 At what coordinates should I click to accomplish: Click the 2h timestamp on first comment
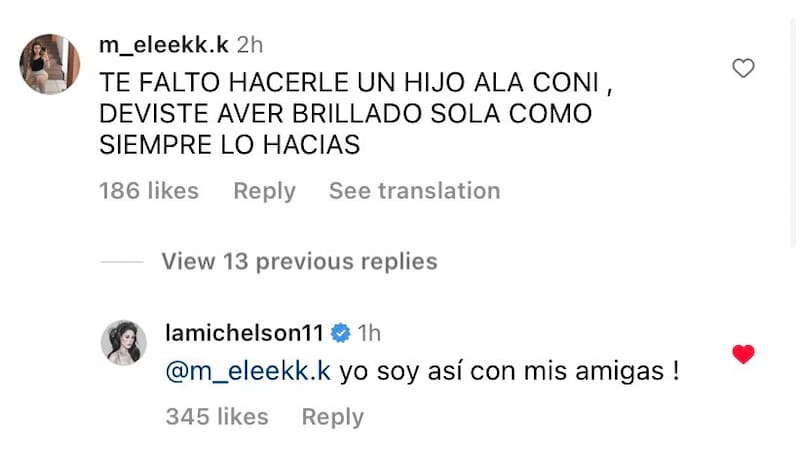click(250, 45)
